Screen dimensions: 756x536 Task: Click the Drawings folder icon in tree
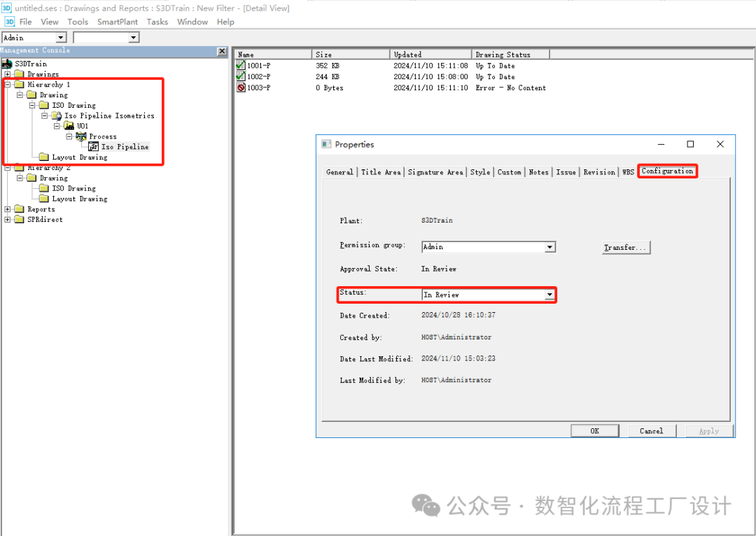pyautogui.click(x=20, y=73)
